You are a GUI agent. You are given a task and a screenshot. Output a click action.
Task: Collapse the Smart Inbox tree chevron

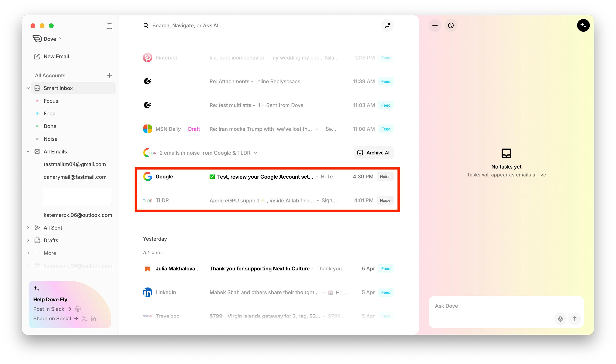(x=28, y=88)
